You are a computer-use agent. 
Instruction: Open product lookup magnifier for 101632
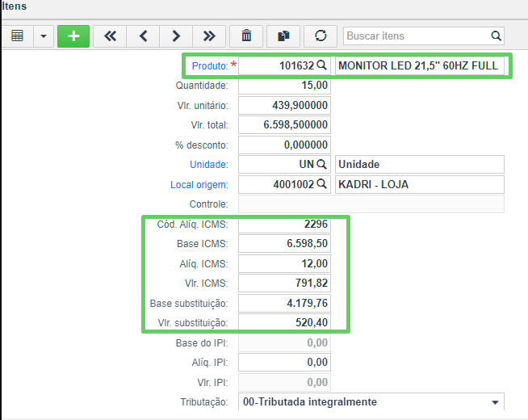tap(322, 65)
